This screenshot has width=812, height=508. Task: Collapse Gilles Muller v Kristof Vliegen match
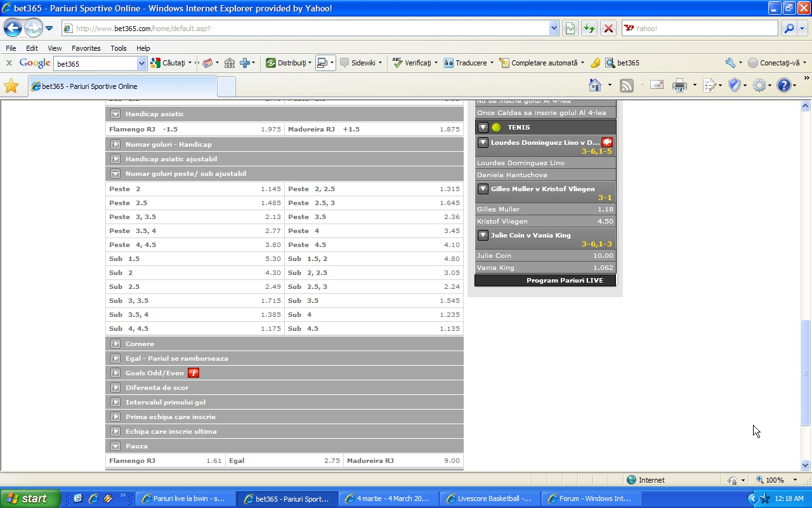(483, 189)
